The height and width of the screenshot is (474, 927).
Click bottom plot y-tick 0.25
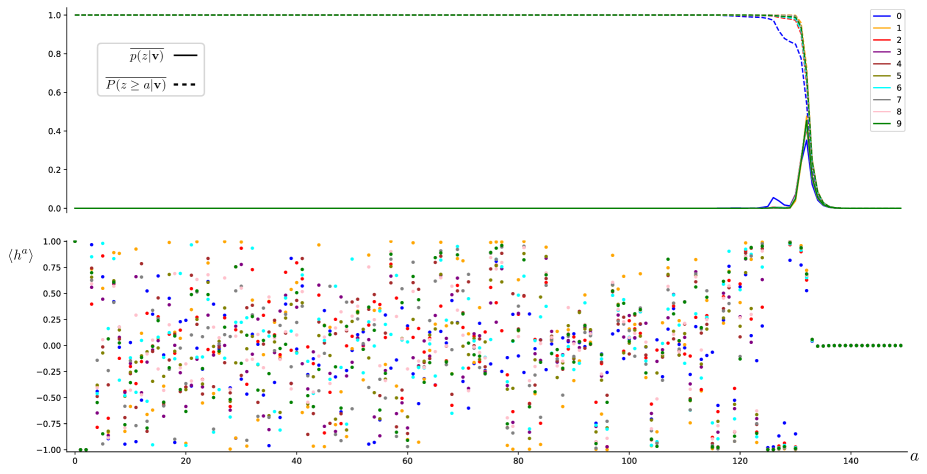pyautogui.click(x=51, y=319)
